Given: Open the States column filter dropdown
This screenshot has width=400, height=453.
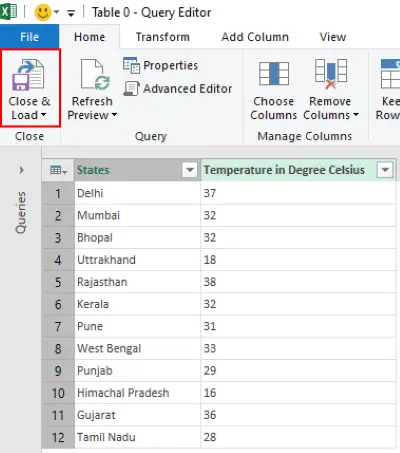Looking at the screenshot, I should tap(190, 170).
